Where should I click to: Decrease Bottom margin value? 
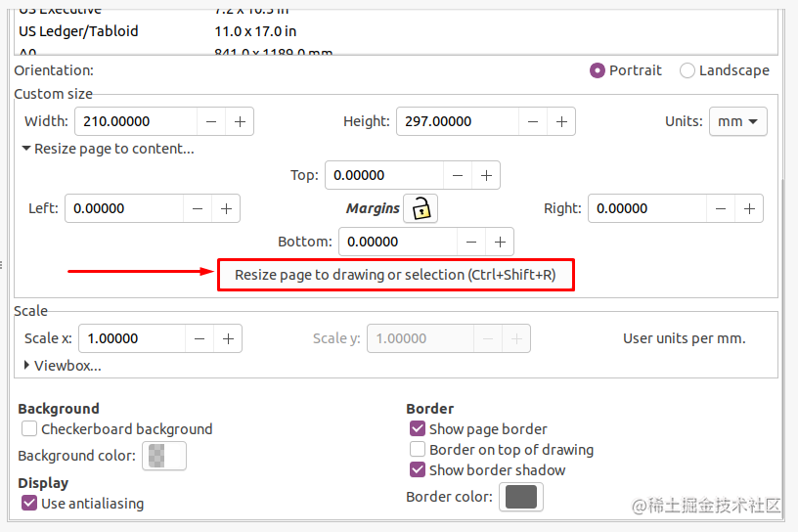pyautogui.click(x=471, y=242)
